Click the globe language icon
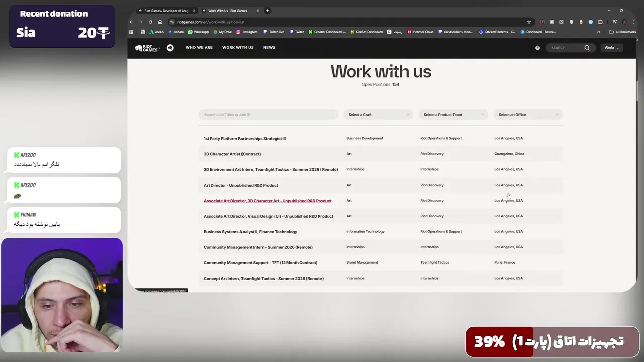This screenshot has width=644, height=362. [537, 48]
